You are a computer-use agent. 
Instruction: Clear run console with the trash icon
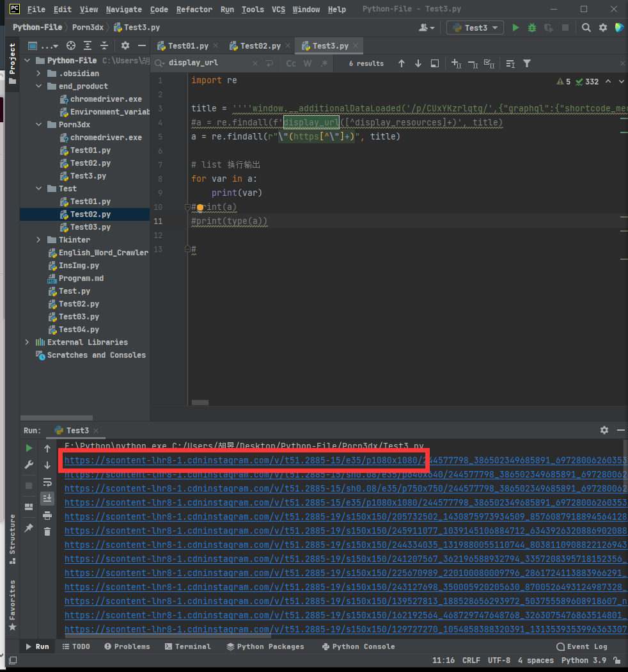pos(47,531)
